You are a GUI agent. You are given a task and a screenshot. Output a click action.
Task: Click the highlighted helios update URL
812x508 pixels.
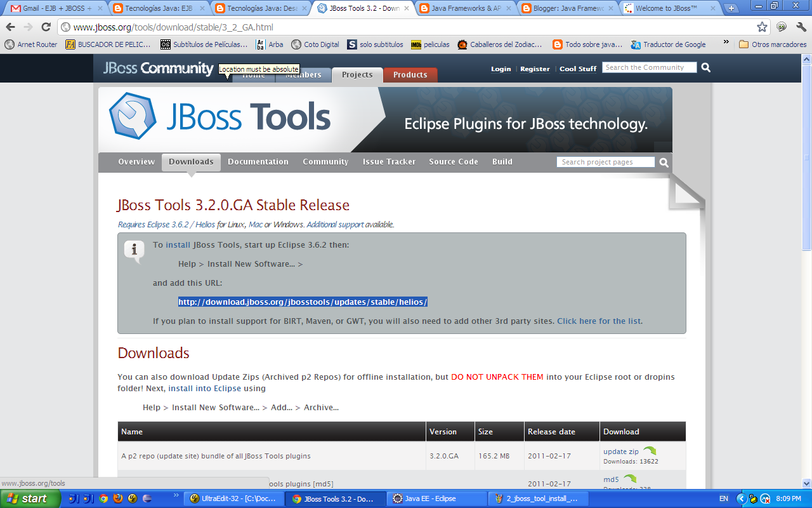303,302
